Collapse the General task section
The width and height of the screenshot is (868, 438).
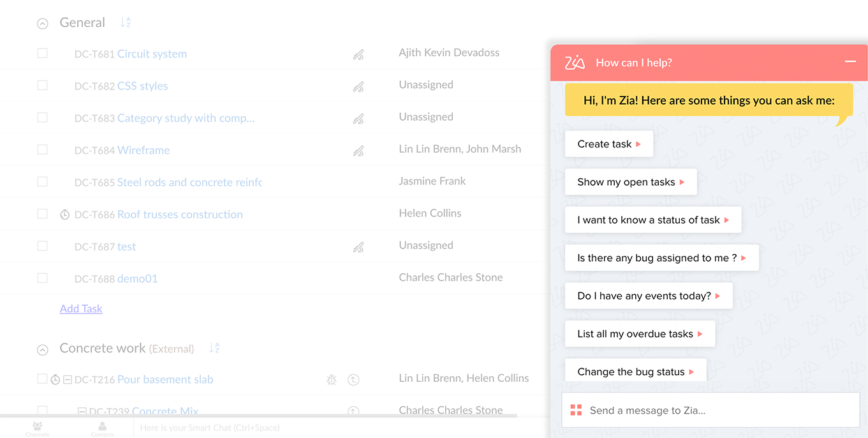(43, 24)
